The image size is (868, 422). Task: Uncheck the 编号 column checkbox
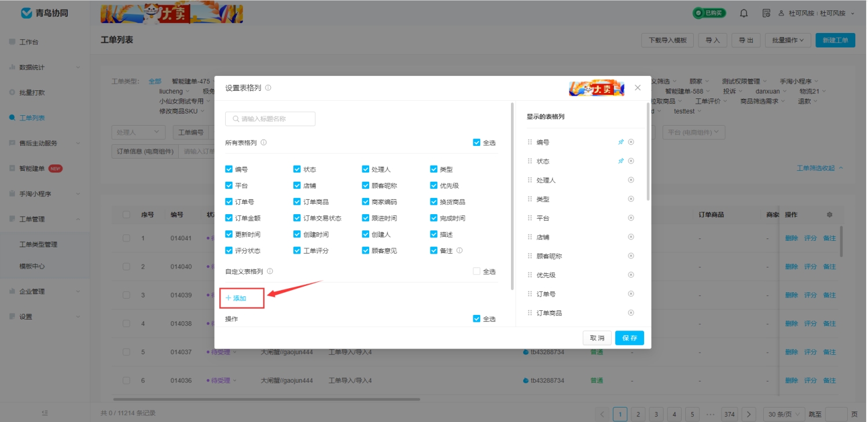point(229,170)
